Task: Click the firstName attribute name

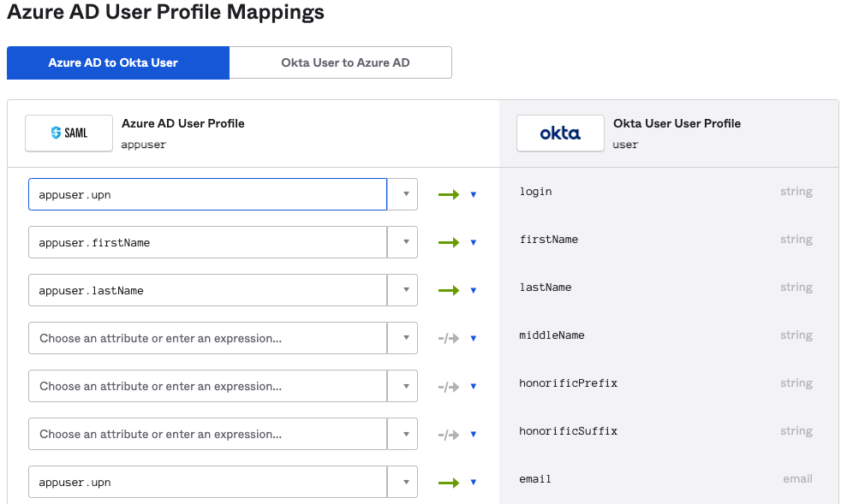Action: (548, 240)
